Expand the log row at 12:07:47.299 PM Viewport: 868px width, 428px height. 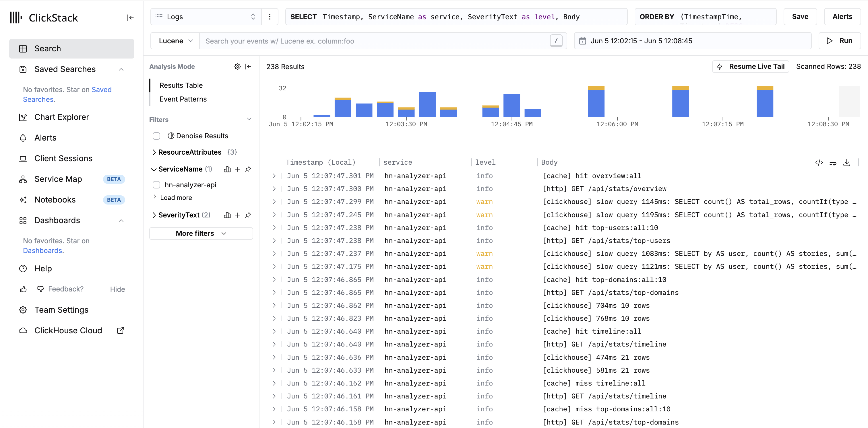click(274, 202)
